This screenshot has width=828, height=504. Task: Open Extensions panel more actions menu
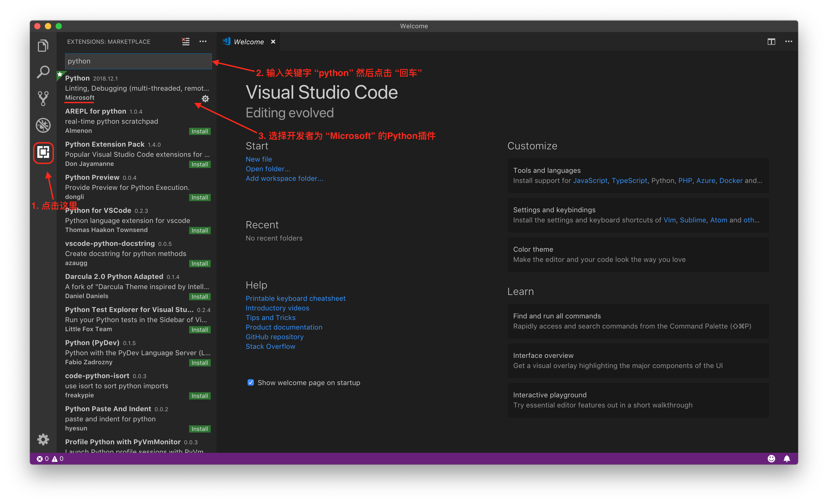point(203,41)
